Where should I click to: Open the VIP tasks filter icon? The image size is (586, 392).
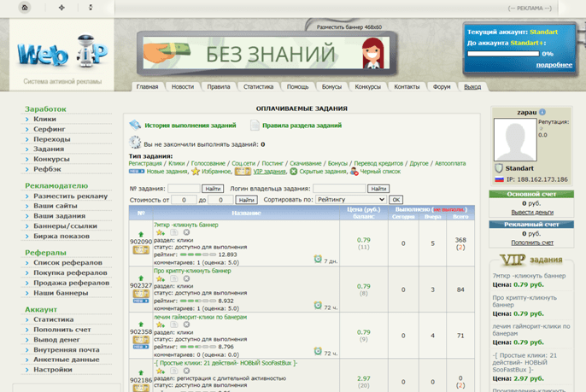point(243,172)
